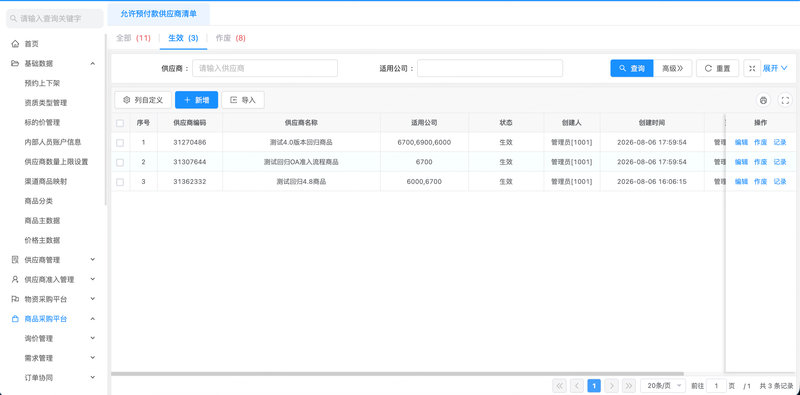Click the bag icon beside 商品采购平台
This screenshot has height=395, width=800.
tap(15, 319)
